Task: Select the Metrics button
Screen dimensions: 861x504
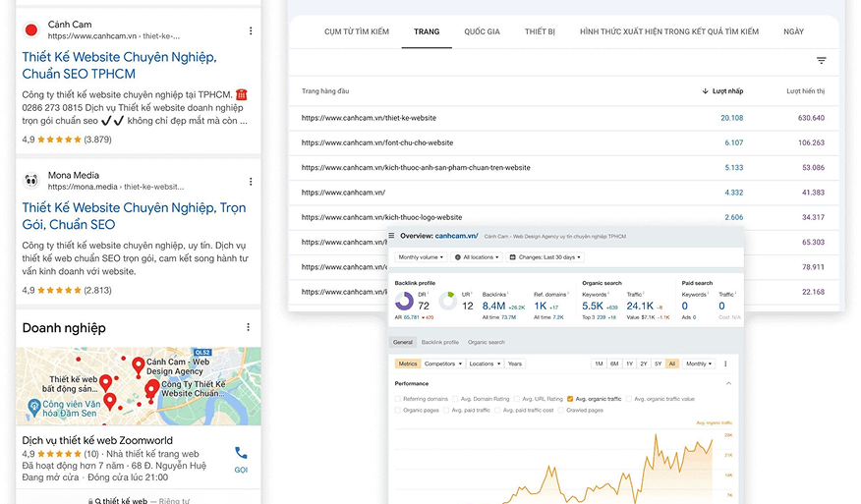Action: 408,364
